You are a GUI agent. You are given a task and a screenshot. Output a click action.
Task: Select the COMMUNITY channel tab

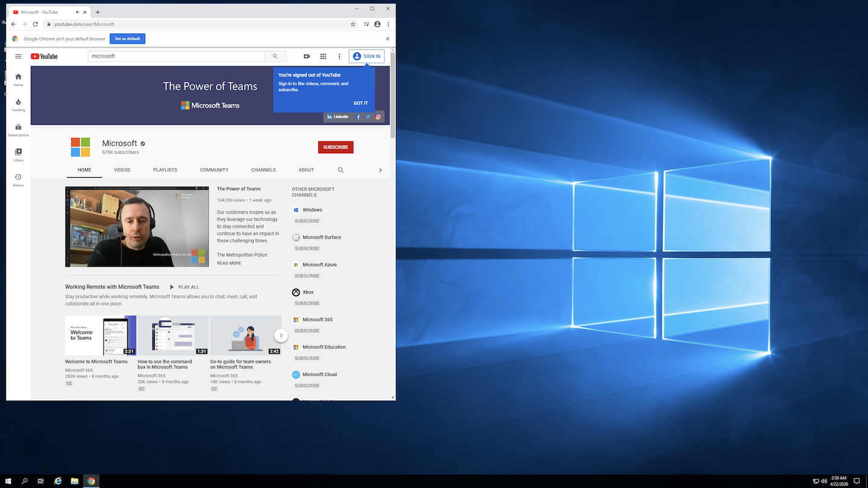(214, 170)
